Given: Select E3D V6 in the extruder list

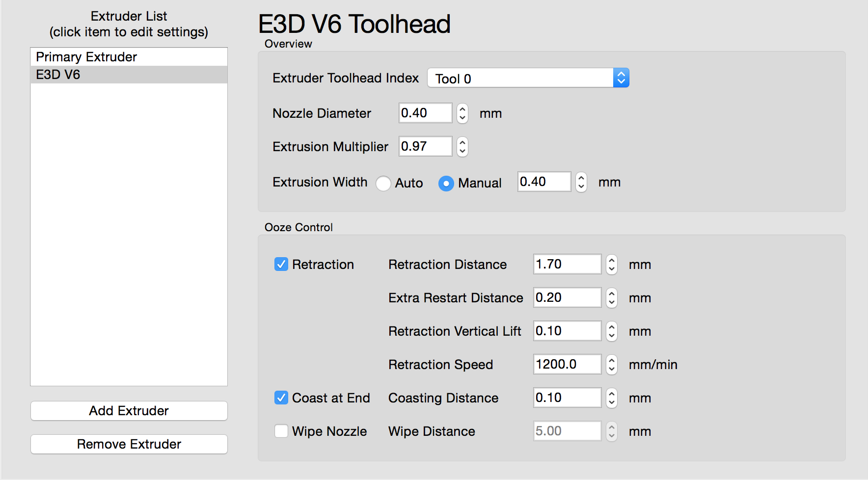Looking at the screenshot, I should (x=58, y=75).
